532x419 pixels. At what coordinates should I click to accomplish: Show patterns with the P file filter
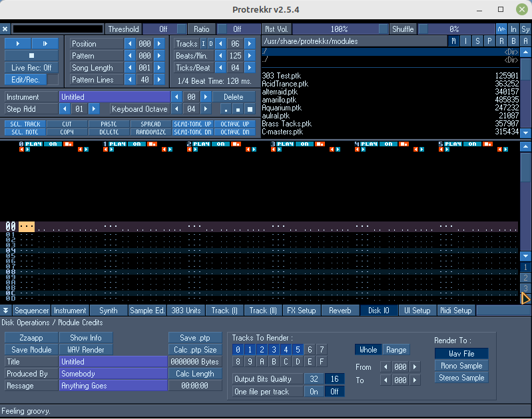point(489,41)
